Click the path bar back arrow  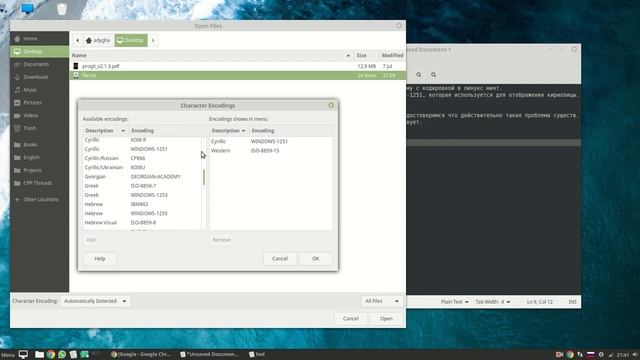tap(78, 40)
